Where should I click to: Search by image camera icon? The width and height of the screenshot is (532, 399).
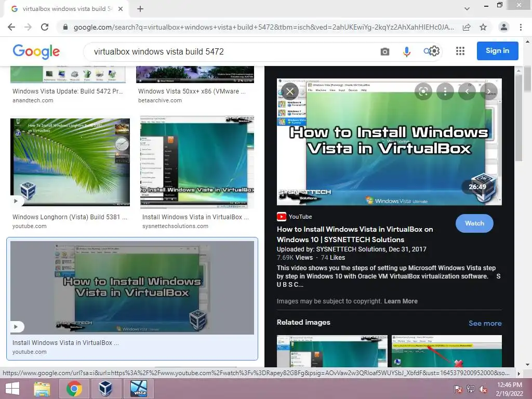tap(385, 51)
